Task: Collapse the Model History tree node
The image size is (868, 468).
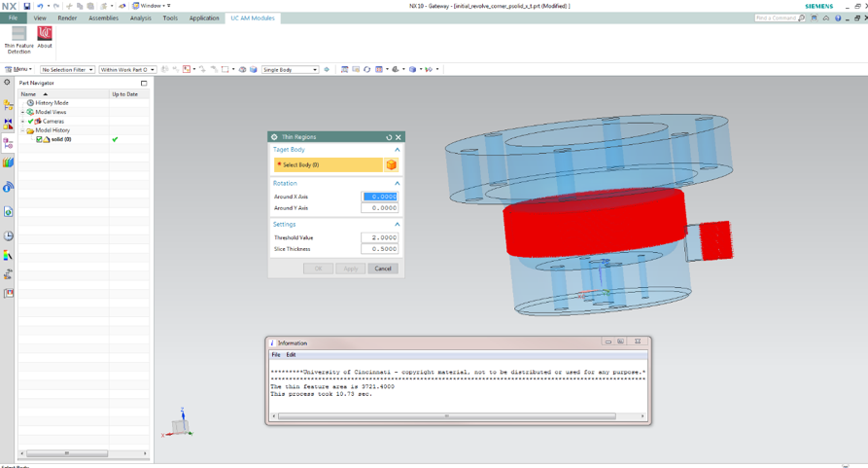Action: click(22, 130)
